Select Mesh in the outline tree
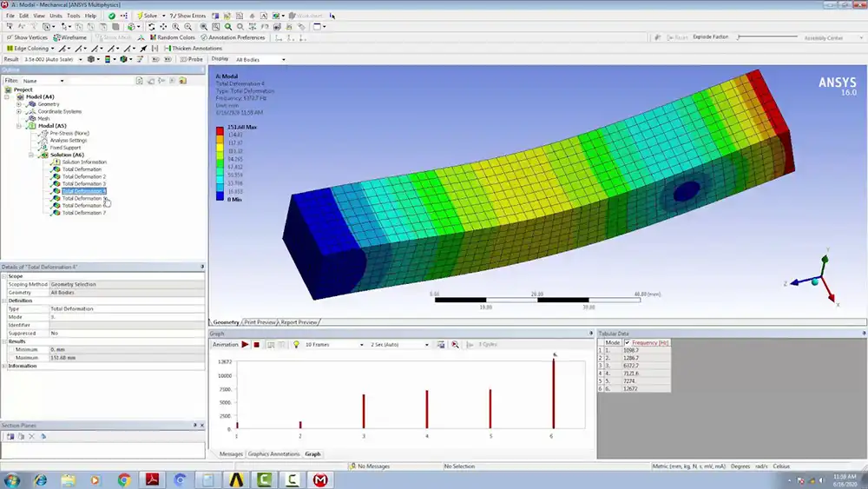The image size is (868, 489). tap(43, 118)
